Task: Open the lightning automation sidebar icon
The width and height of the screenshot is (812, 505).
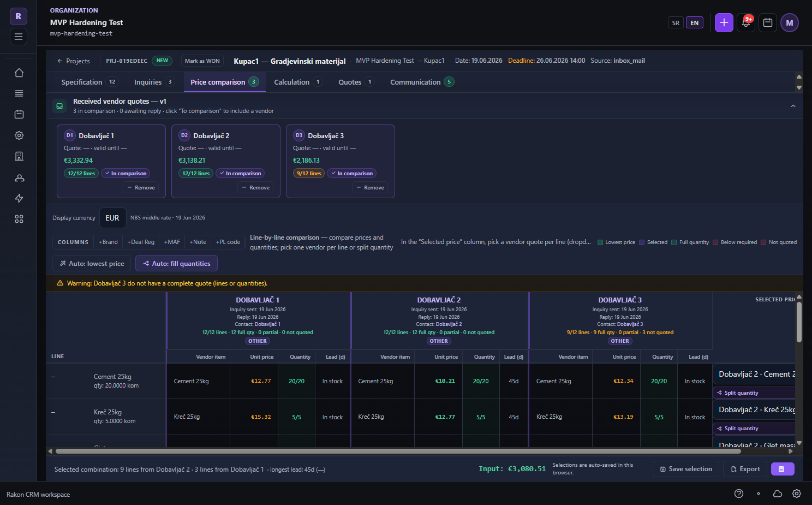Action: pyautogui.click(x=19, y=198)
